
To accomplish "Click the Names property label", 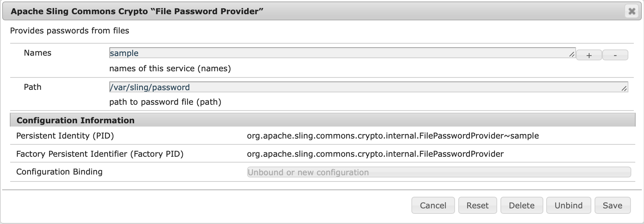I will point(37,53).
